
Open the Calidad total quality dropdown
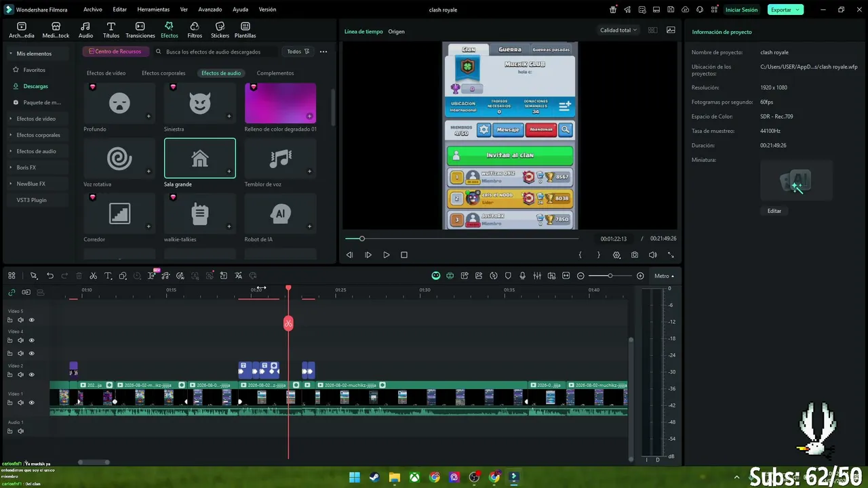tap(618, 30)
